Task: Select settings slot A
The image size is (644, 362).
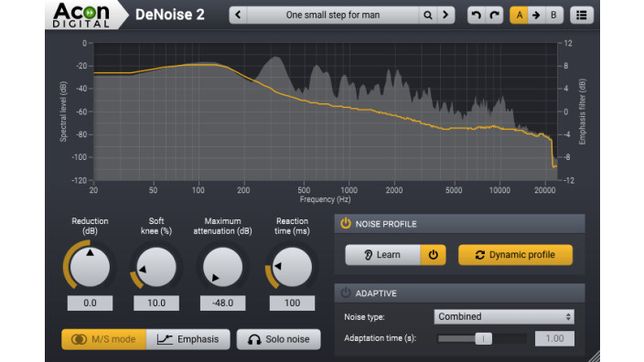Action: (x=519, y=16)
